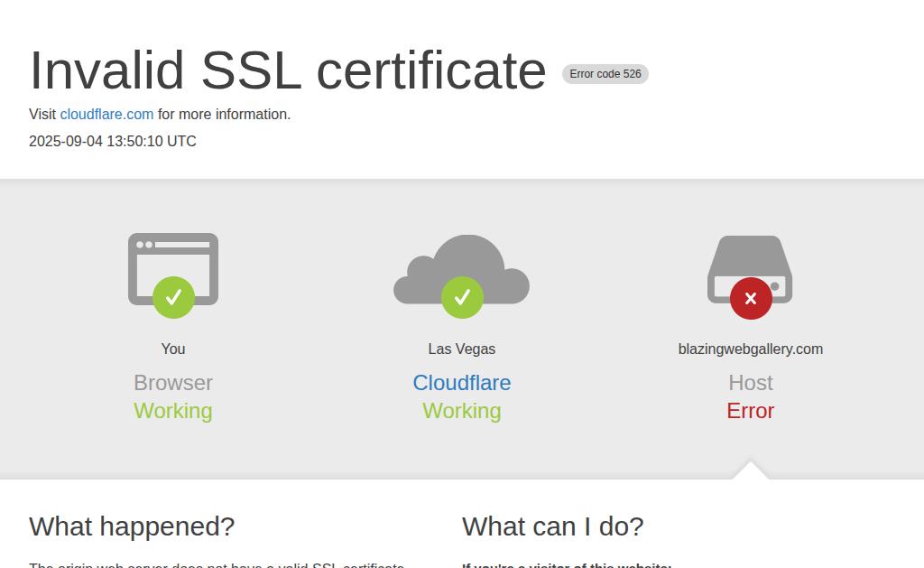Click the 'Host' label
924x568 pixels.
[750, 383]
